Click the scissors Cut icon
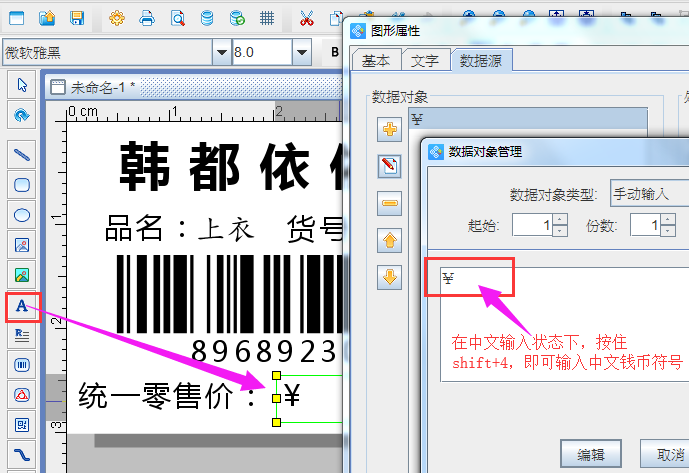The width and height of the screenshot is (689, 473). coord(307,18)
